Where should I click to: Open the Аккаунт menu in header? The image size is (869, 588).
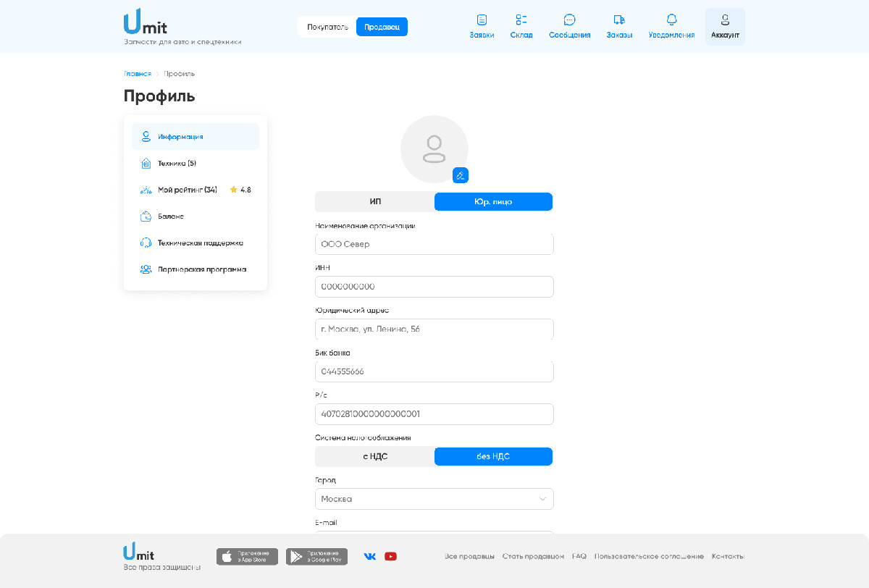725,26
